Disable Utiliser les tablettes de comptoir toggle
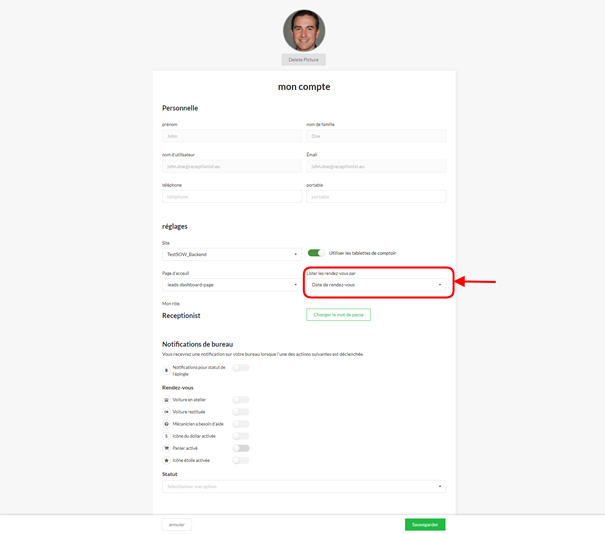 pyautogui.click(x=316, y=253)
